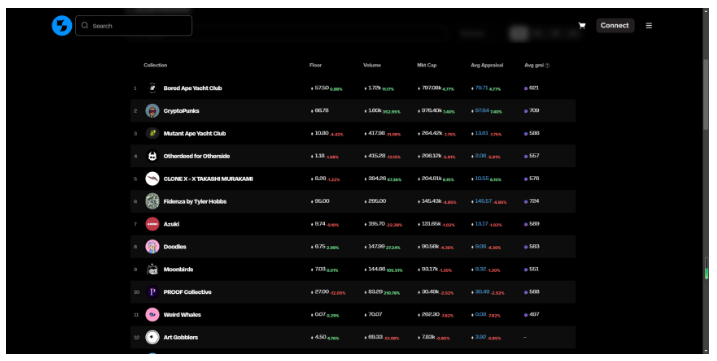Click the Avg gmi info icon
Screen dimensions: 717x361
(547, 65)
